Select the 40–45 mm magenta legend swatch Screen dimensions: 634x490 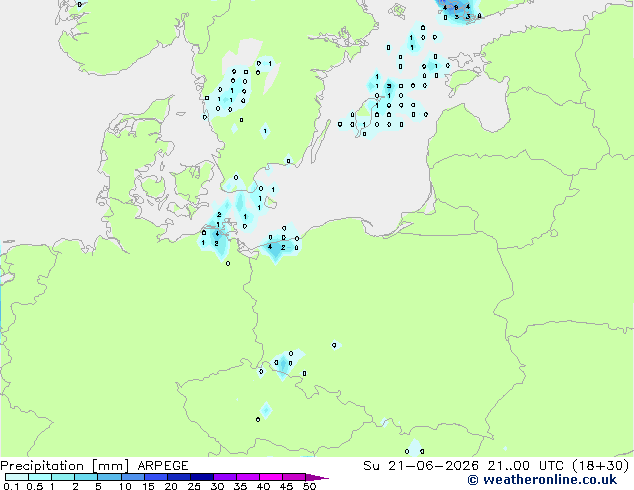point(271,477)
